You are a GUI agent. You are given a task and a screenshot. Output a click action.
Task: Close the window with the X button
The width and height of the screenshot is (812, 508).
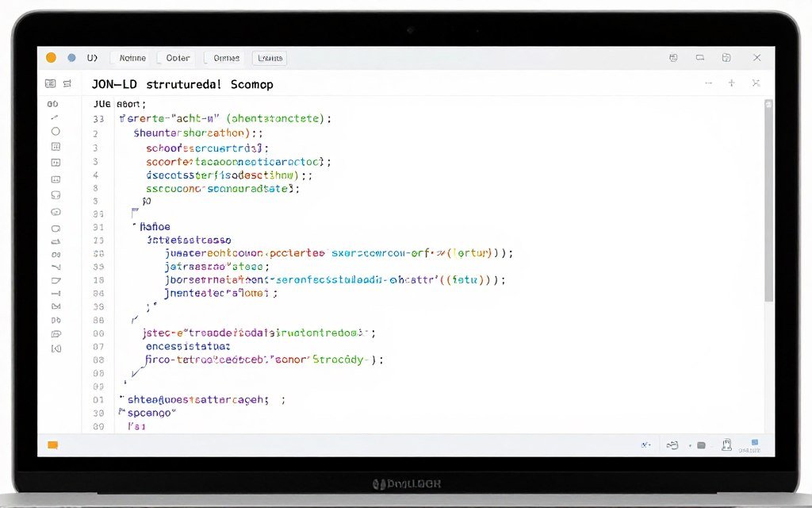756,57
